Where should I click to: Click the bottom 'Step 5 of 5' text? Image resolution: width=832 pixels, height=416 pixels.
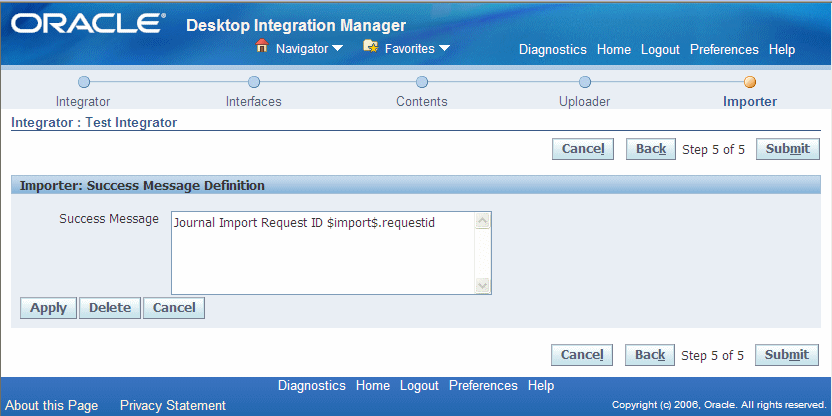[x=713, y=356]
